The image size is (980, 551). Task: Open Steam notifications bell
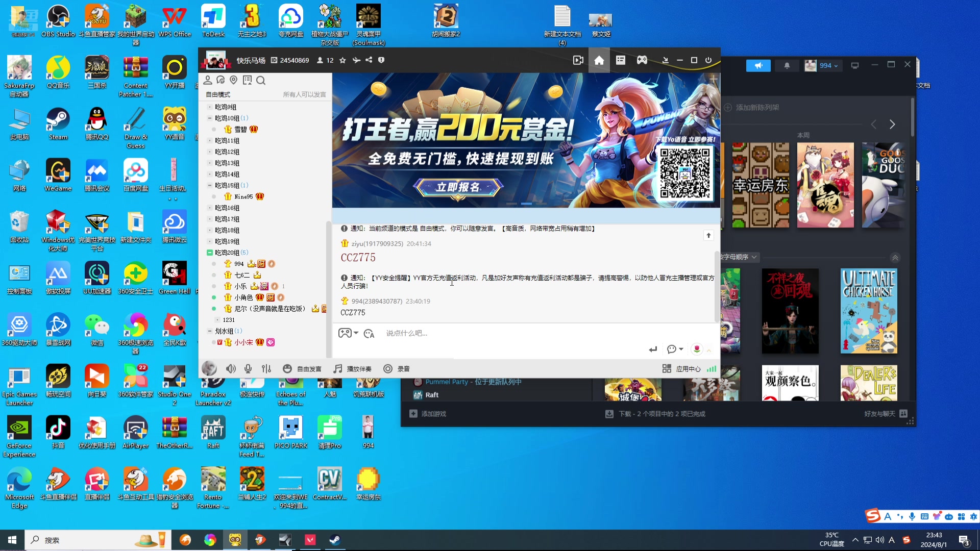[x=787, y=65]
